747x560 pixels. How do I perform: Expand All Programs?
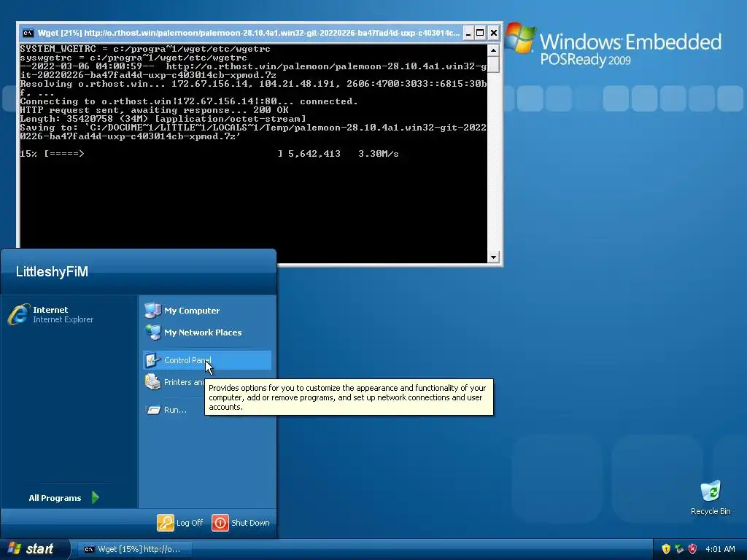click(x=64, y=497)
